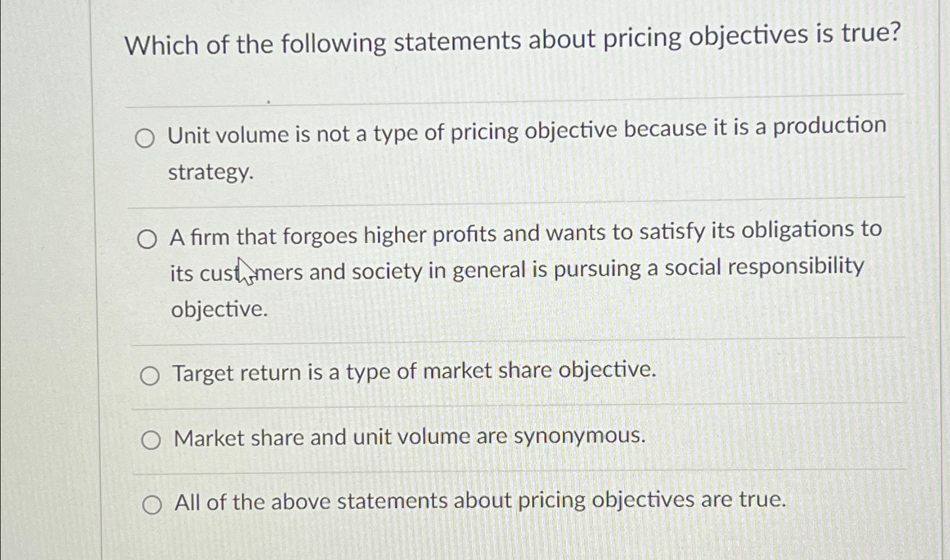Image resolution: width=950 pixels, height=560 pixels.
Task: Click the label 'Target return is a type of market share objective.'
Action: (415, 372)
